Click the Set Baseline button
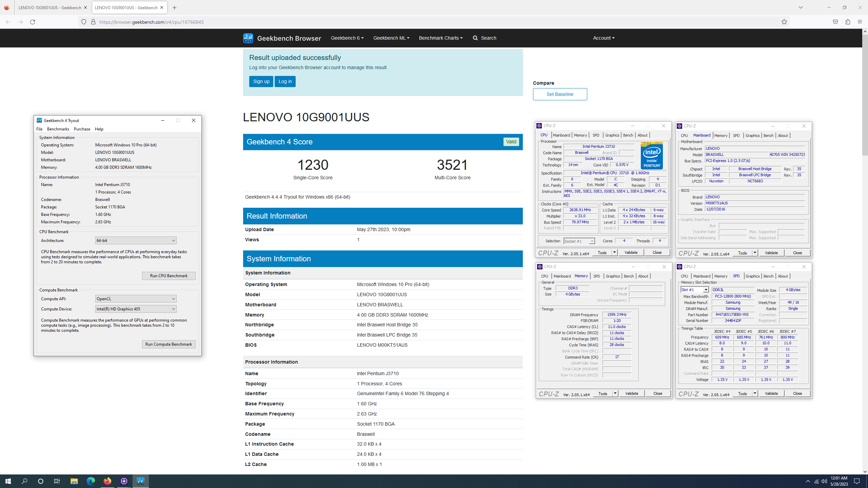Image resolution: width=868 pixels, height=488 pixels. tap(560, 94)
